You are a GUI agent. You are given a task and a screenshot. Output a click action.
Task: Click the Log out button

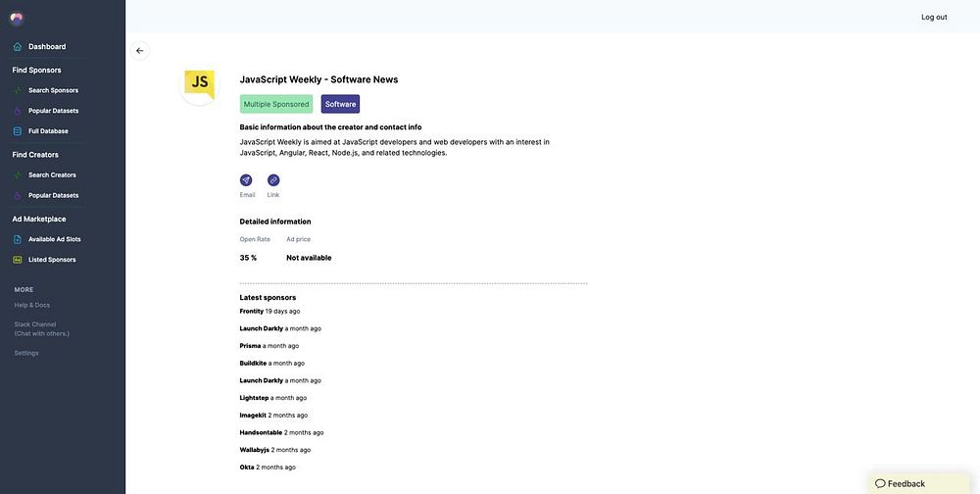pyautogui.click(x=934, y=17)
